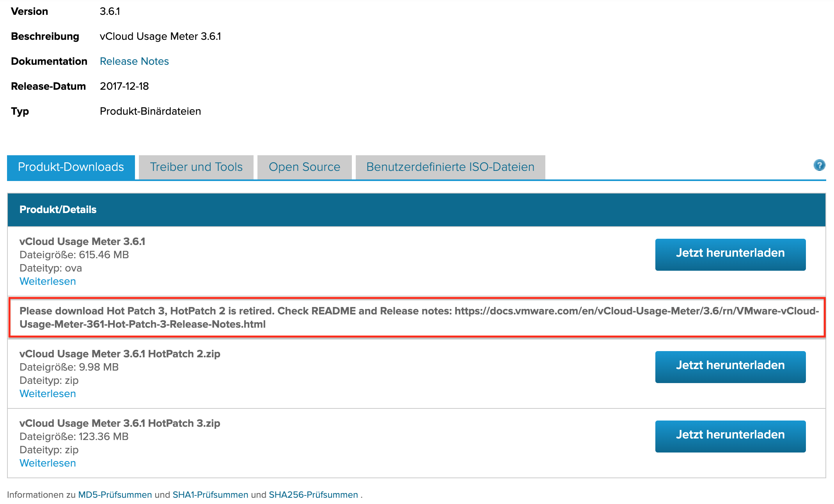834x504 pixels.
Task: Click the 'Dateigröße: 615.46 MB' text
Action: (74, 255)
